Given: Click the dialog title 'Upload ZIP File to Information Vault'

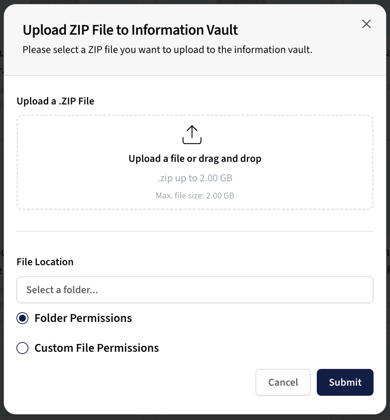Looking at the screenshot, I should coord(130,30).
